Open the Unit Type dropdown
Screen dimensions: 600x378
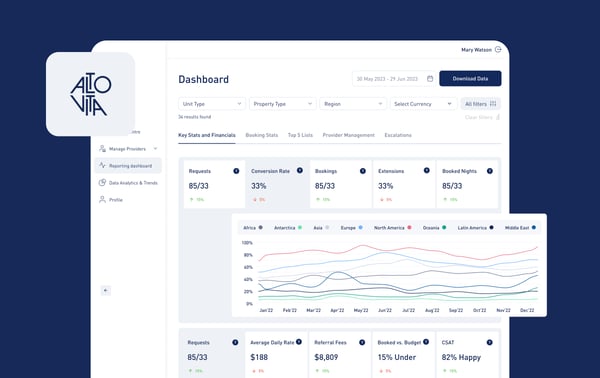212,104
